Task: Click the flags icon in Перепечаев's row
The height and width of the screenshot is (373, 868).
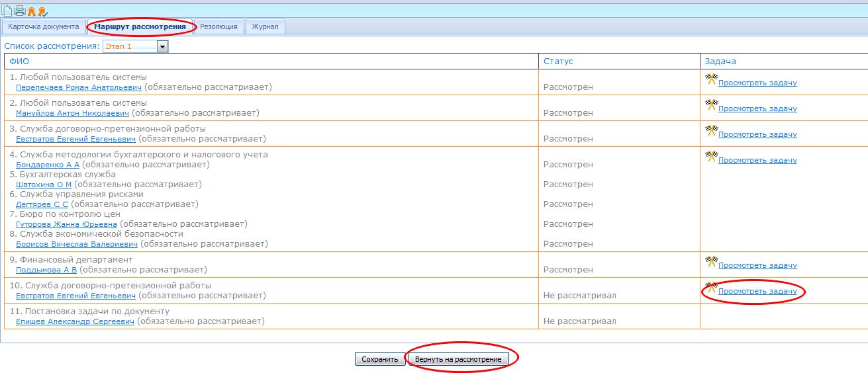Action: click(711, 79)
